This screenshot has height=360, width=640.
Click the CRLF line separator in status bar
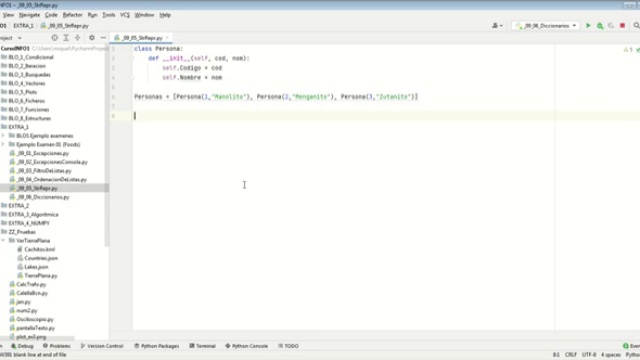click(x=571, y=355)
